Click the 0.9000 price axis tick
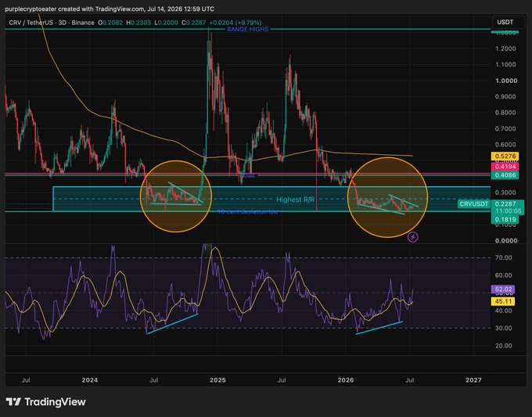 tap(505, 97)
